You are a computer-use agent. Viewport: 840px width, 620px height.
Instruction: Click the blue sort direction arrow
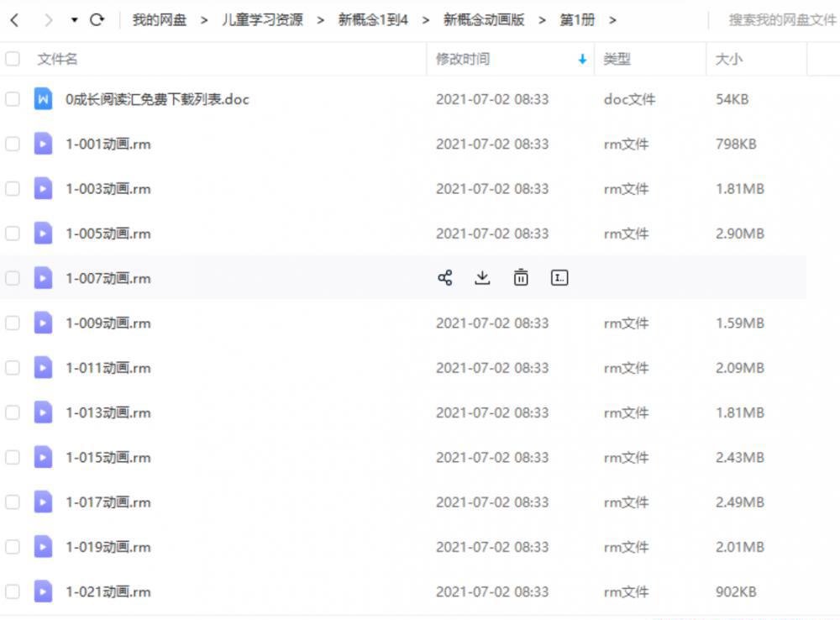pos(582,59)
